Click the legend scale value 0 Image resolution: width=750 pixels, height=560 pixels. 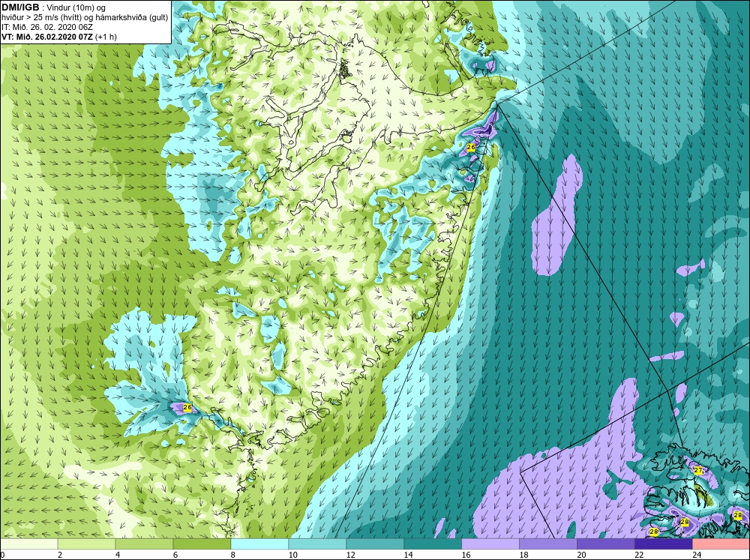pos(2,555)
